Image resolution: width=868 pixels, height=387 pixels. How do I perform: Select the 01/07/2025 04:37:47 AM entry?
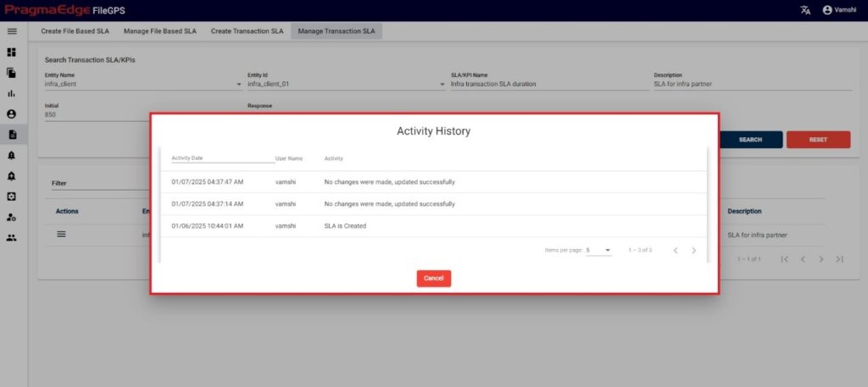[x=433, y=182]
